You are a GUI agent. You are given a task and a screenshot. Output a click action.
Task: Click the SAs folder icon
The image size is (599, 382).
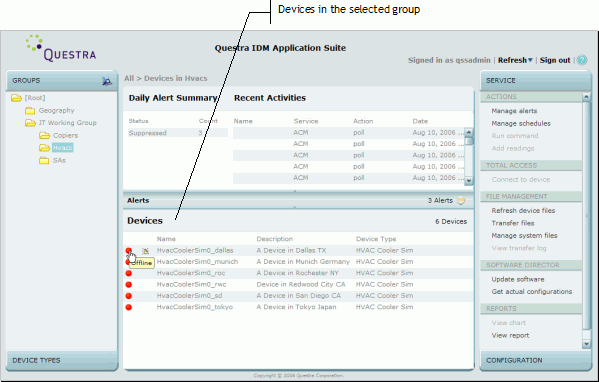click(x=44, y=160)
